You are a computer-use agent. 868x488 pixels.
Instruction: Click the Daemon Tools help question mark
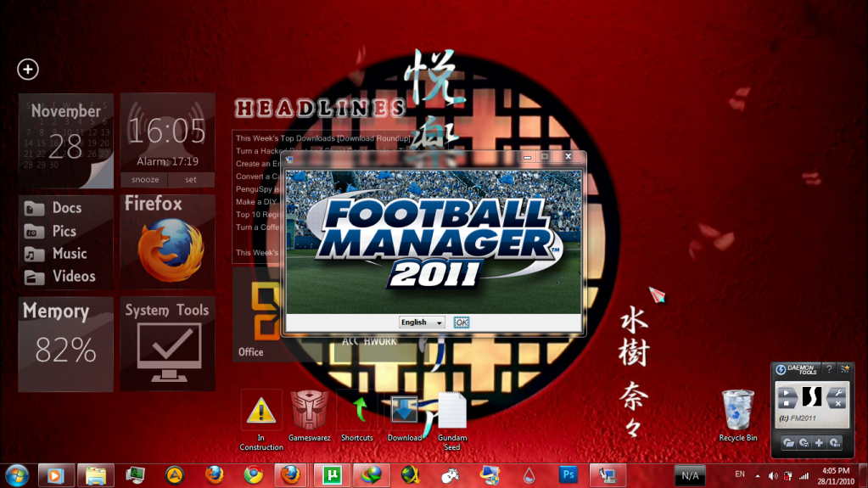click(829, 368)
